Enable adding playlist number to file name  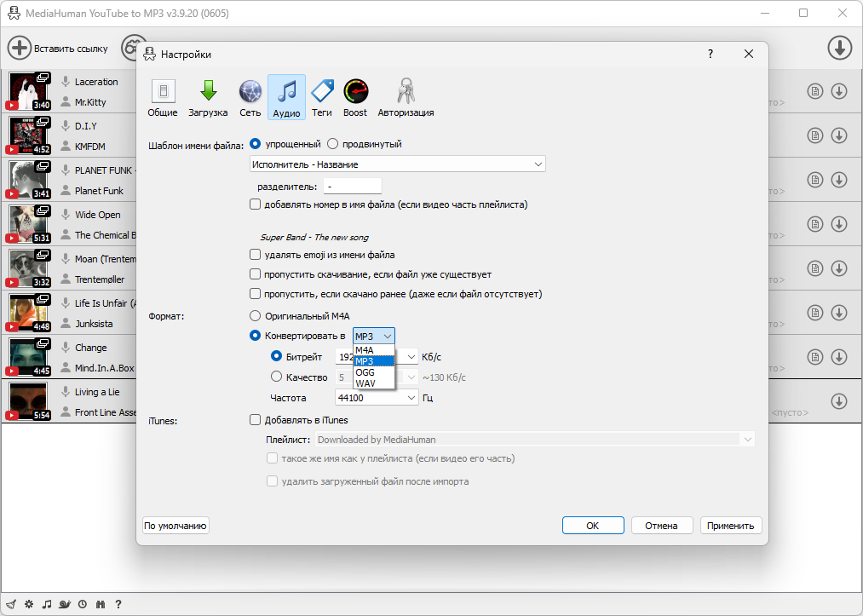tap(255, 204)
